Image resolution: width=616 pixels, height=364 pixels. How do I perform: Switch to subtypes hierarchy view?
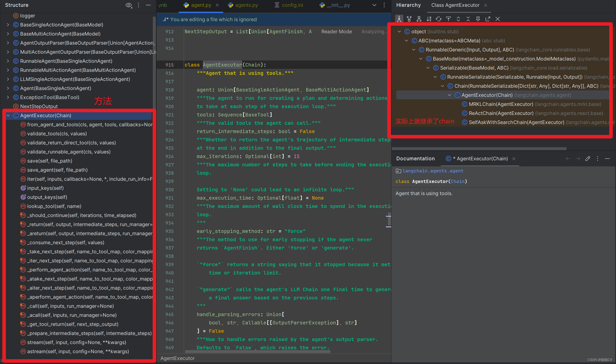click(419, 19)
